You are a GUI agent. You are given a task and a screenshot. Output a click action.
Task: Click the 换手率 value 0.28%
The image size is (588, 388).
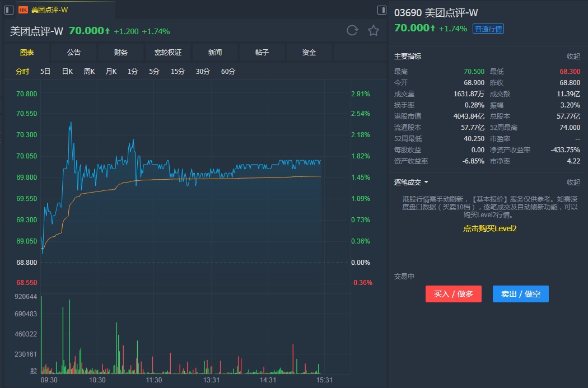click(x=474, y=105)
